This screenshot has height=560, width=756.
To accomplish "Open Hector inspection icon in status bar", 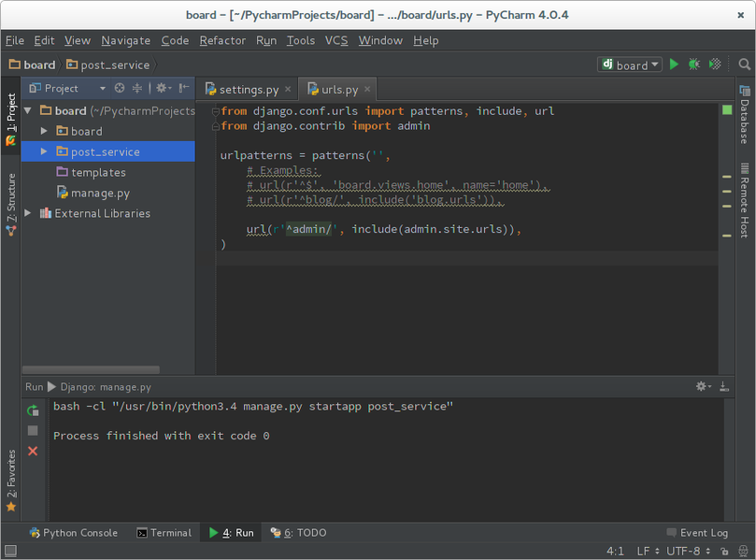I will click(743, 551).
